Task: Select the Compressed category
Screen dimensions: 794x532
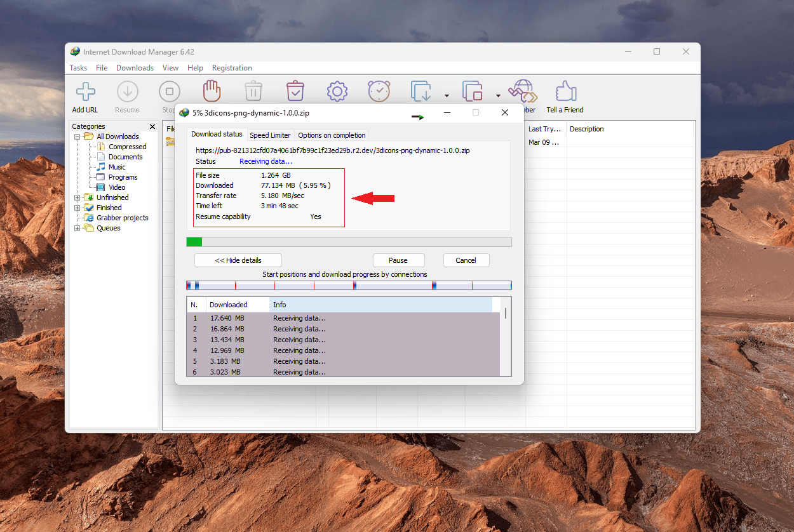Action: coord(126,146)
